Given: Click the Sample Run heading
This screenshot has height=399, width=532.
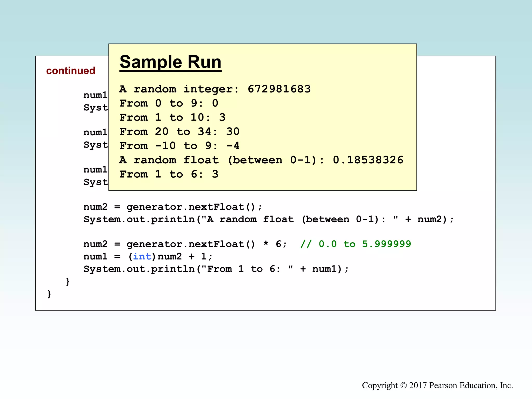Looking at the screenshot, I should (x=170, y=62).
